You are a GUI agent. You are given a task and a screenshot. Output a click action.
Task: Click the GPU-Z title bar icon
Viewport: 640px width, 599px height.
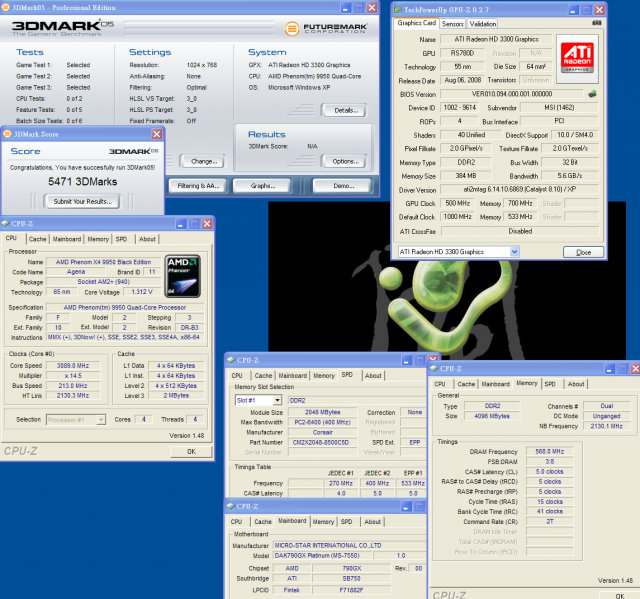(397, 10)
